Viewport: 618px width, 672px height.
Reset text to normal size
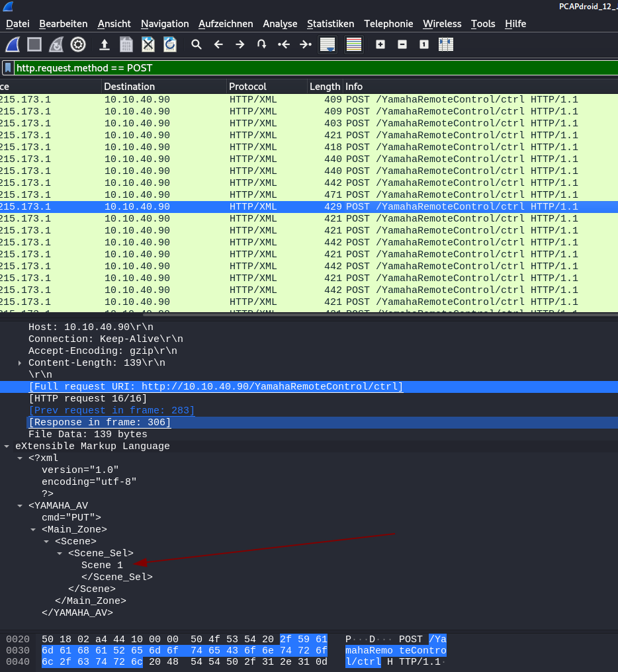point(424,44)
